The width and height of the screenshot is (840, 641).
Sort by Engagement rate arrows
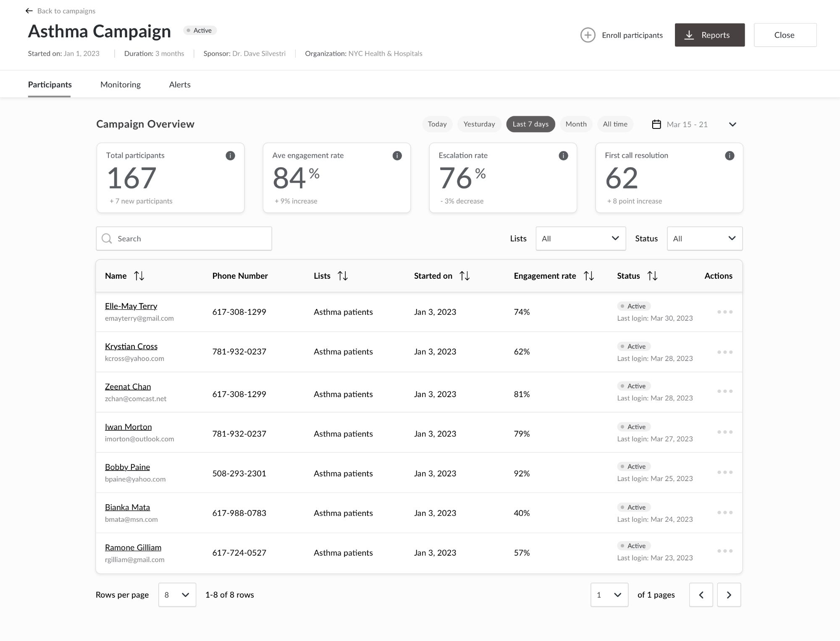click(589, 276)
